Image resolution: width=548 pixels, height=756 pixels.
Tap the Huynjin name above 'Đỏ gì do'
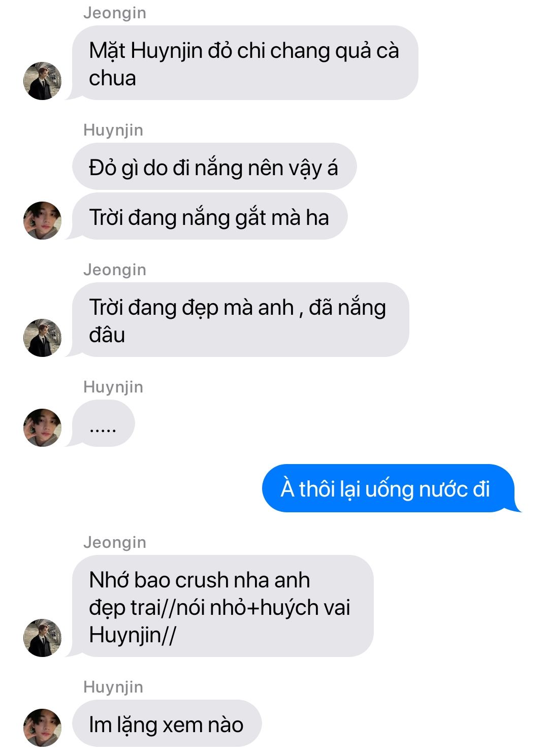(113, 130)
